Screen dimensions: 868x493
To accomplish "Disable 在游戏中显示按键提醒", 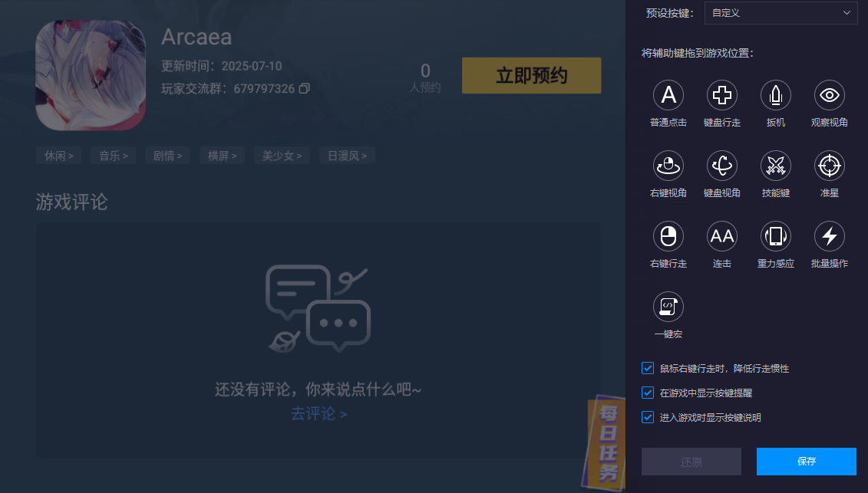I will (647, 392).
